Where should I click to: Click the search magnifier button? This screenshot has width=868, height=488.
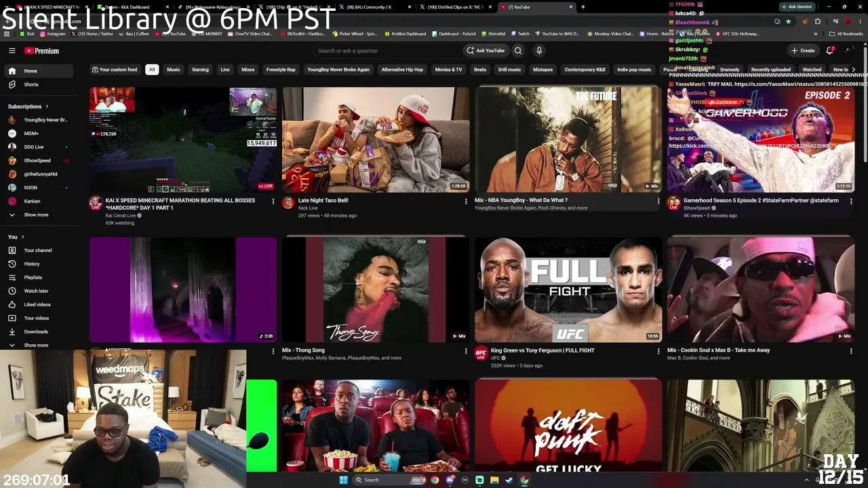518,51
